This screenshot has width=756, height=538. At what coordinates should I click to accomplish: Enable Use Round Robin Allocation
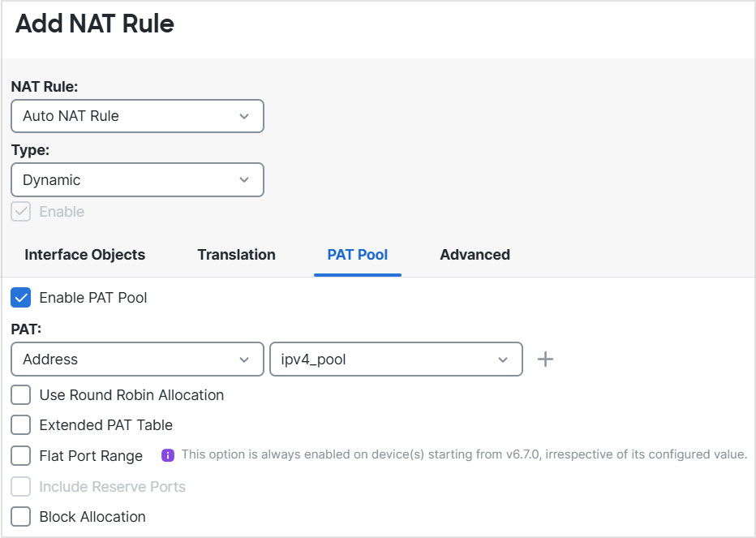click(x=21, y=396)
